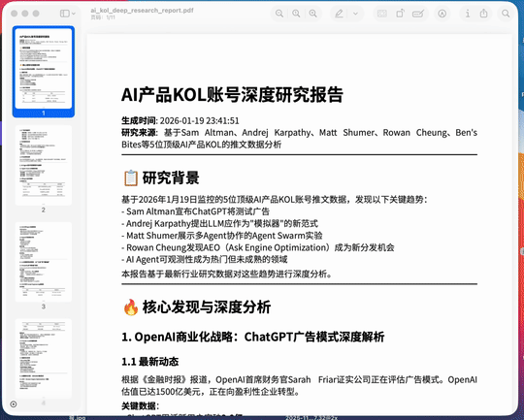This screenshot has width=524, height=420.
Task: Open the sidebar view options chevron
Action: (74, 14)
